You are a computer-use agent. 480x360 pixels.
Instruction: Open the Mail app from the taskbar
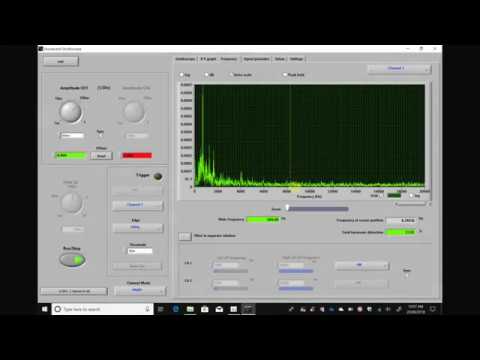pos(219,309)
